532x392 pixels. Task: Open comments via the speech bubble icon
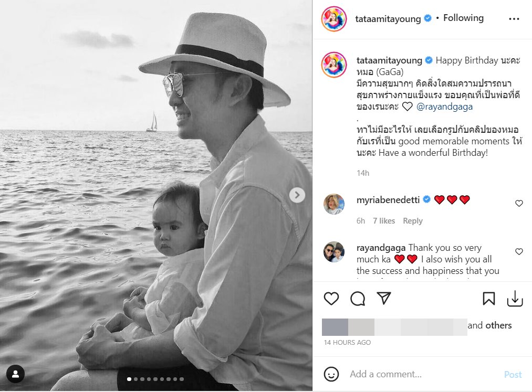(358, 299)
